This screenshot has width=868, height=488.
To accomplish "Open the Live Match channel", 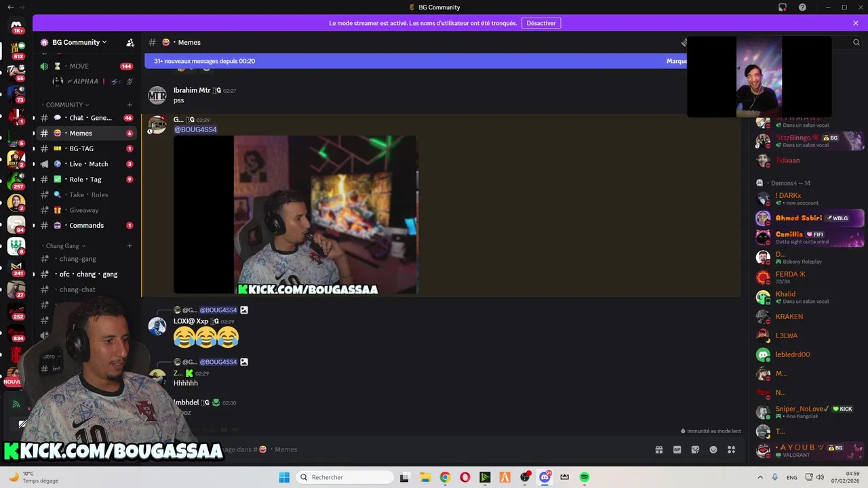I will (x=86, y=164).
